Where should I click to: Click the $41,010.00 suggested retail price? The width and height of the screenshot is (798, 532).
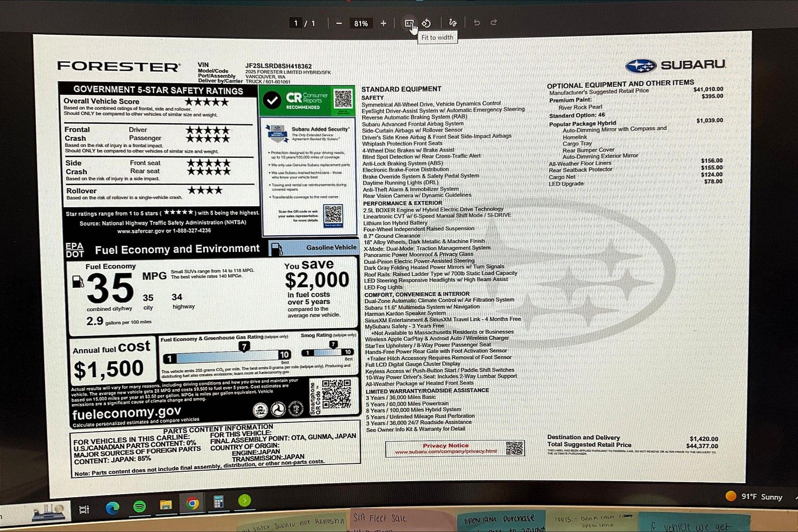[708, 89]
